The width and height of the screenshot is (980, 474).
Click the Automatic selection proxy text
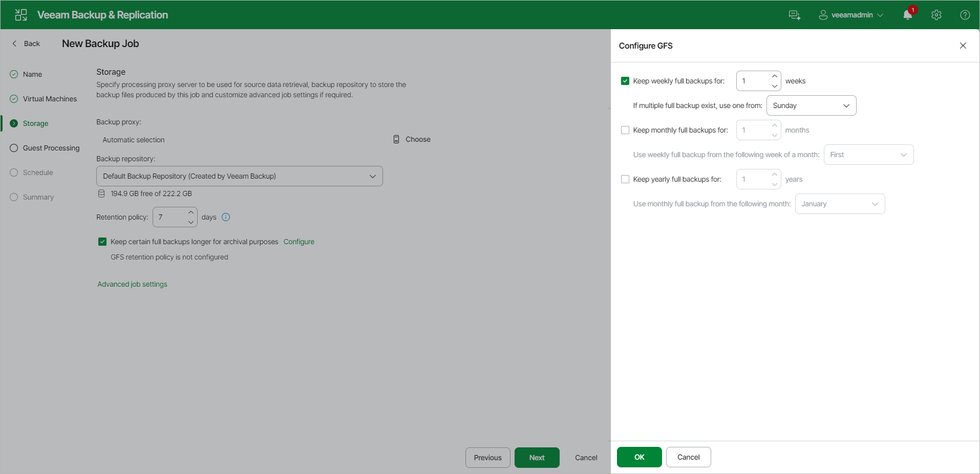134,140
